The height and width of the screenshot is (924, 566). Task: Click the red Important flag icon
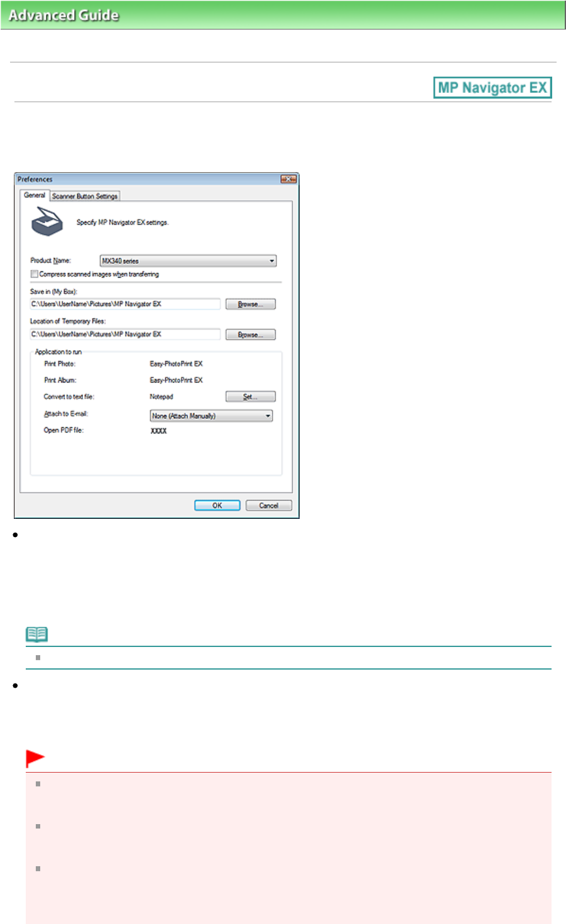tap(35, 759)
